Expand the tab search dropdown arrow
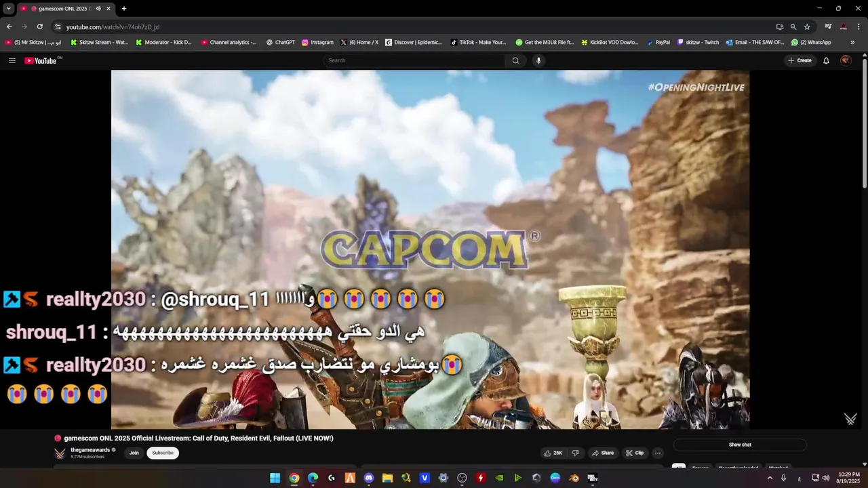The height and width of the screenshot is (488, 868). 8,9
